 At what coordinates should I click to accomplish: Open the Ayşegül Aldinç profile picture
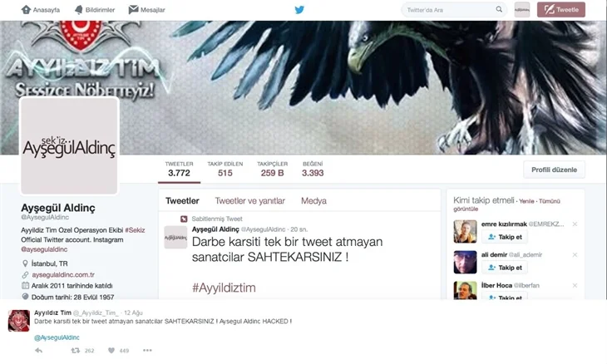coord(69,145)
